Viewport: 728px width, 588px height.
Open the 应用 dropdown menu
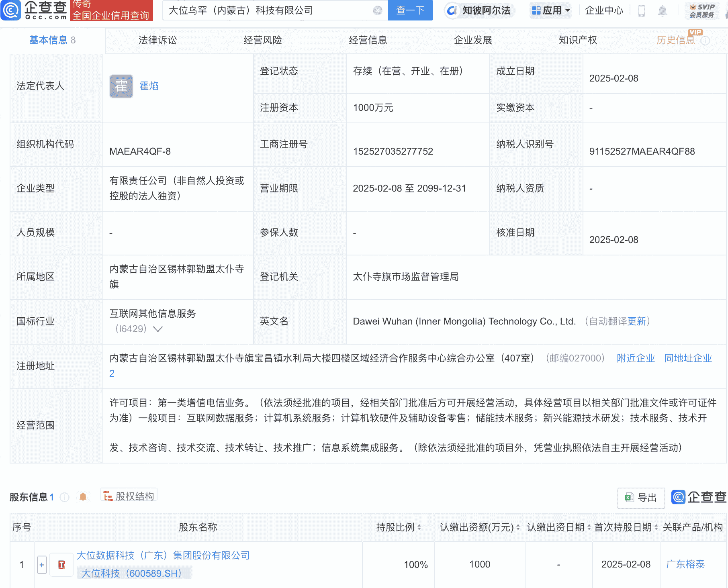[550, 10]
